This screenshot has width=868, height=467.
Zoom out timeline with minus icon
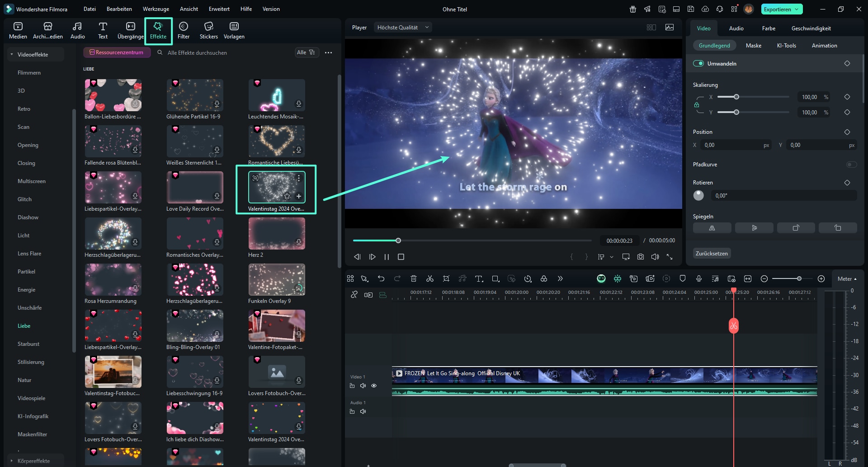(x=764, y=278)
